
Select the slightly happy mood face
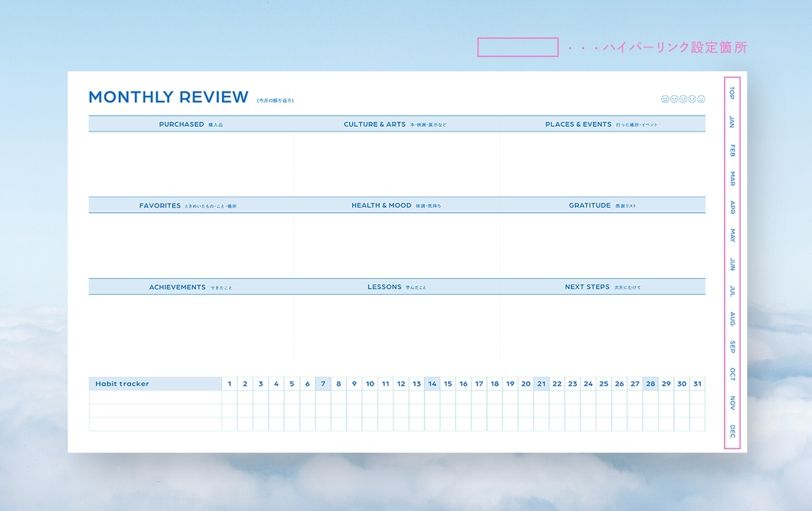691,99
